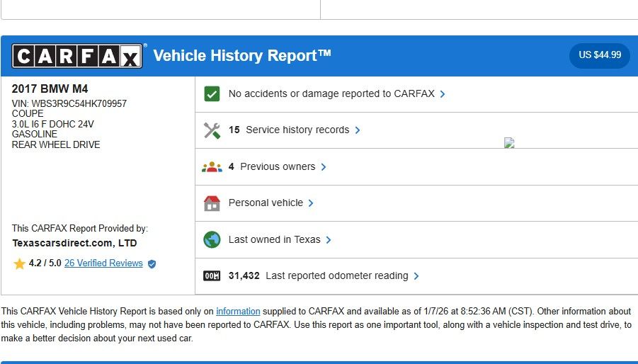Expand the last reported odometer chevron
Image resolution: width=638 pixels, height=364 pixels.
coord(416,276)
